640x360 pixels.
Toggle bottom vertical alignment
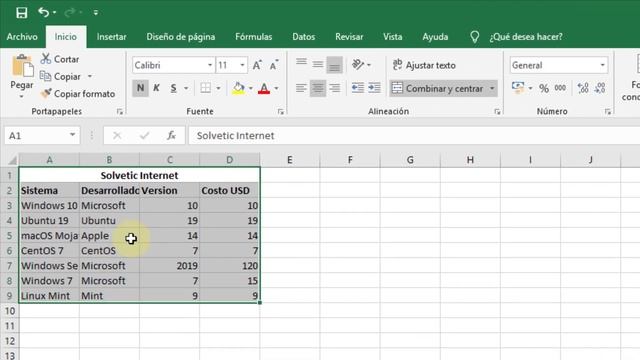[334, 65]
